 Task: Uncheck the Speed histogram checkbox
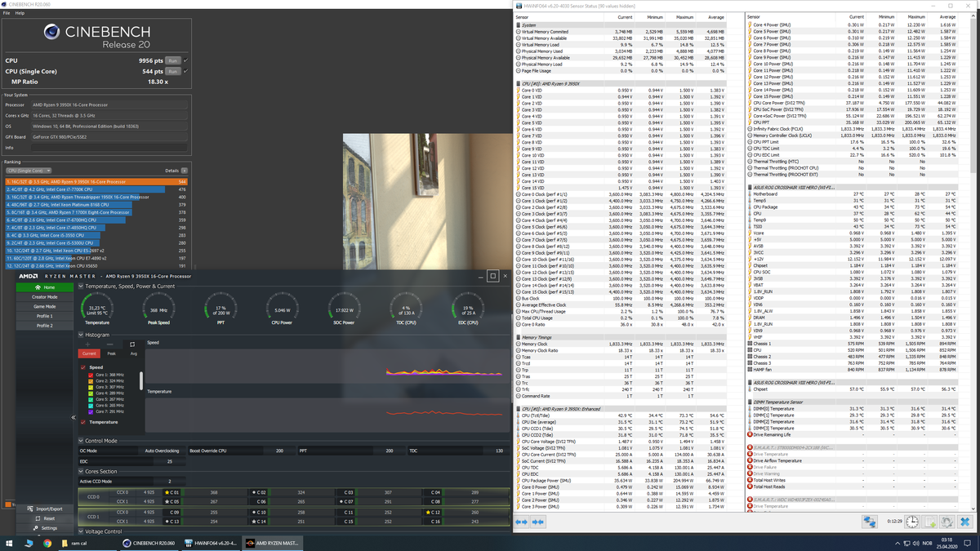pos(83,367)
